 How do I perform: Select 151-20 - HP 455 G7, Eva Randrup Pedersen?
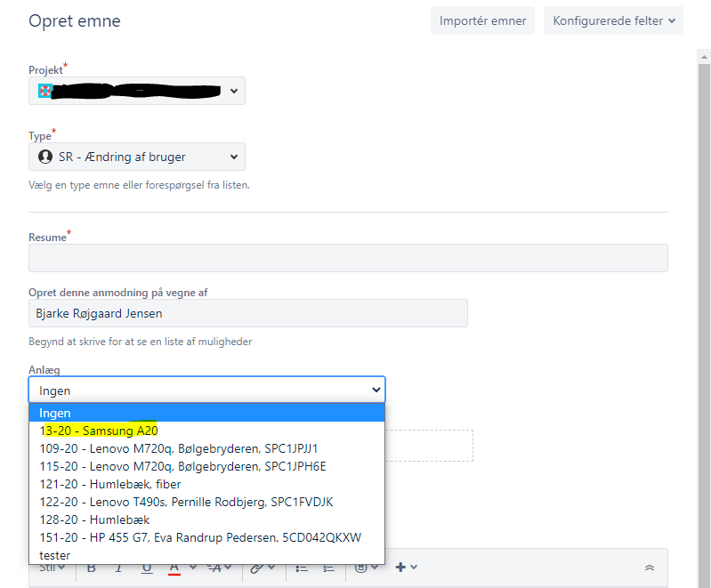pyautogui.click(x=206, y=537)
